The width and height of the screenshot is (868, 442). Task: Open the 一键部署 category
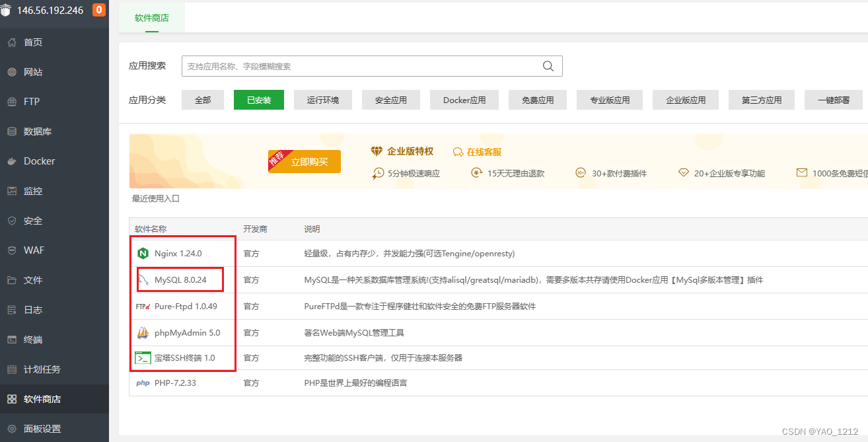tap(834, 100)
